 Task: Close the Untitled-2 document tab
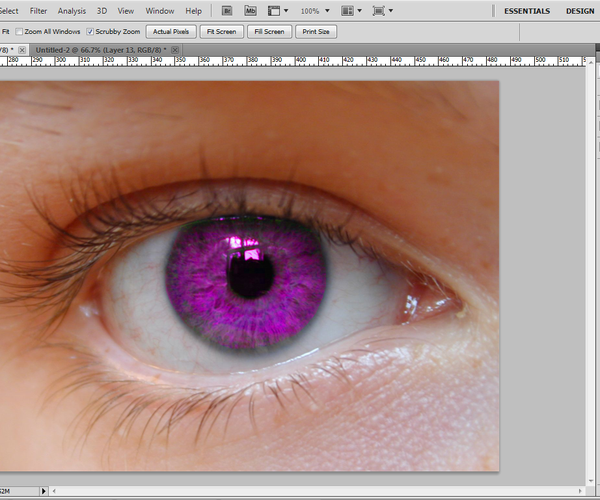175,50
